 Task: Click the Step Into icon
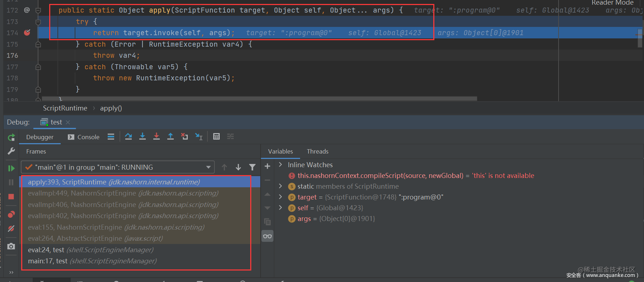pyautogui.click(x=143, y=136)
